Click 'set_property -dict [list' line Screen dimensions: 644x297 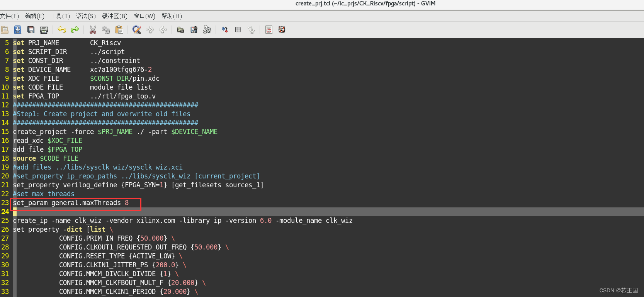coord(63,229)
